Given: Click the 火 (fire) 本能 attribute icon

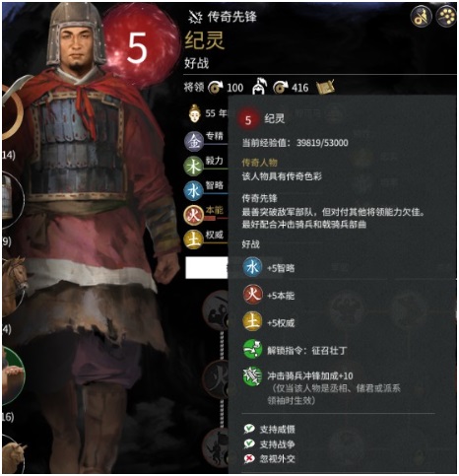Looking at the screenshot, I should click(x=193, y=216).
